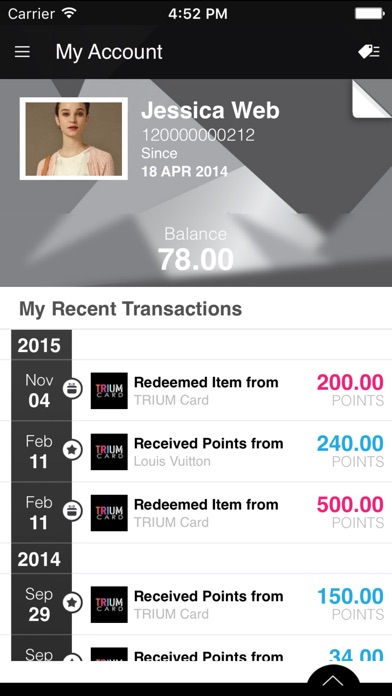392x696 pixels.
Task: Open Jessica Web profile photo
Action: pos(74,138)
